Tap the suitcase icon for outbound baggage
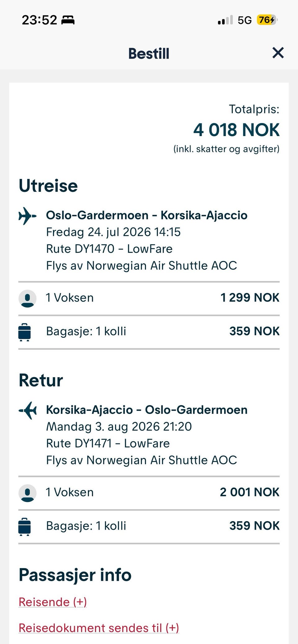298x644 pixels. click(25, 332)
